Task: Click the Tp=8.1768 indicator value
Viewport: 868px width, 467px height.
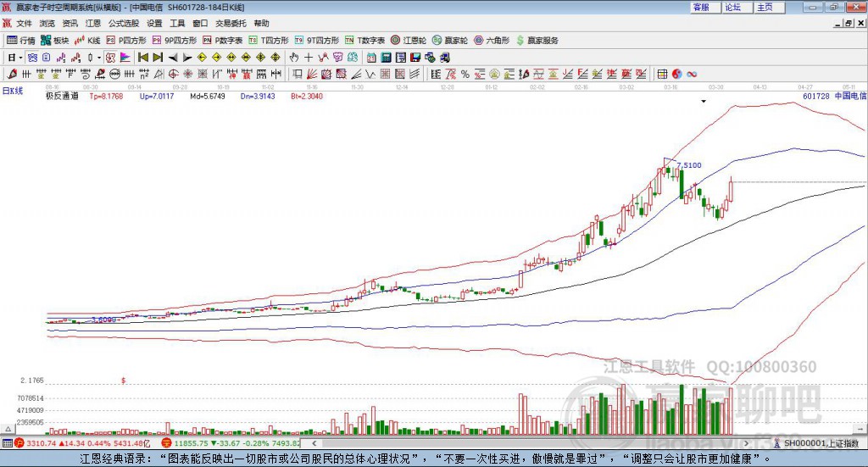Action: coord(106,97)
